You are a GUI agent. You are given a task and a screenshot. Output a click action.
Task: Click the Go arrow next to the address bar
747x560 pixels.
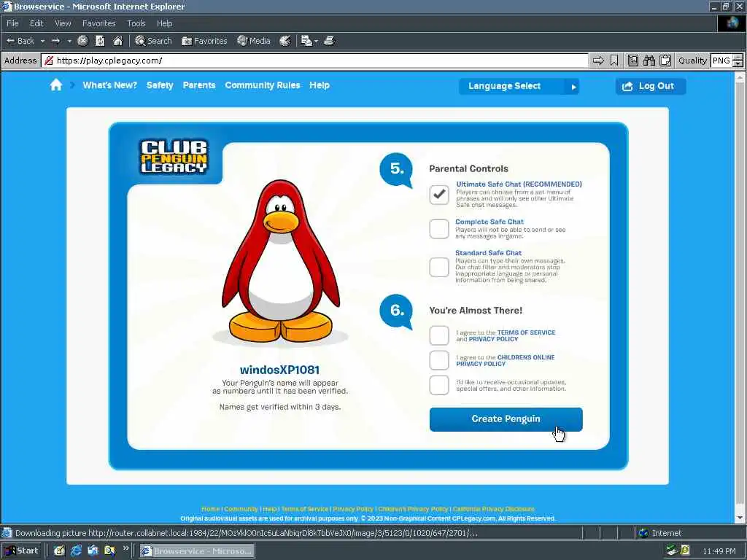pos(598,61)
